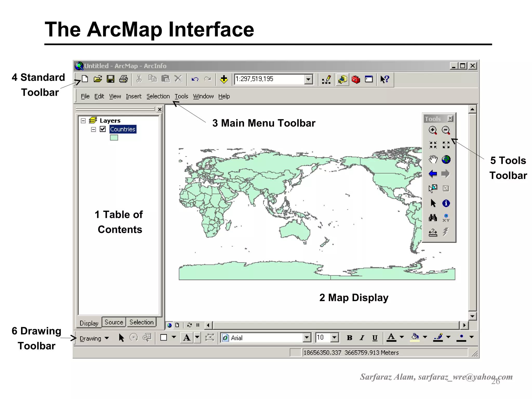532x399 pixels.
Task: Click the vertical scrollbar up arrow
Action: 472,109
